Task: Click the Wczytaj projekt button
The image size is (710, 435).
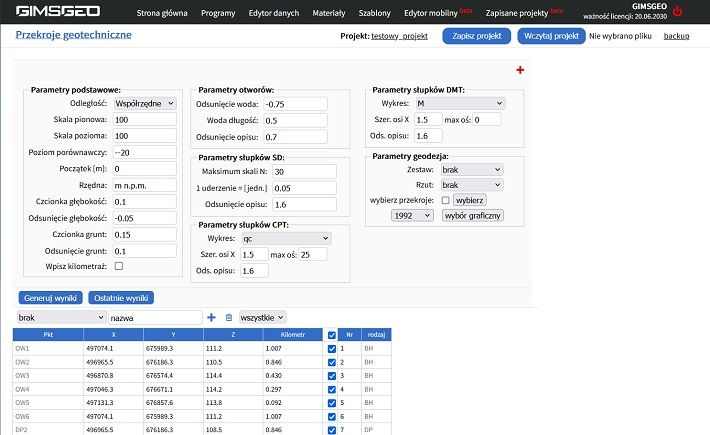Action: point(551,36)
